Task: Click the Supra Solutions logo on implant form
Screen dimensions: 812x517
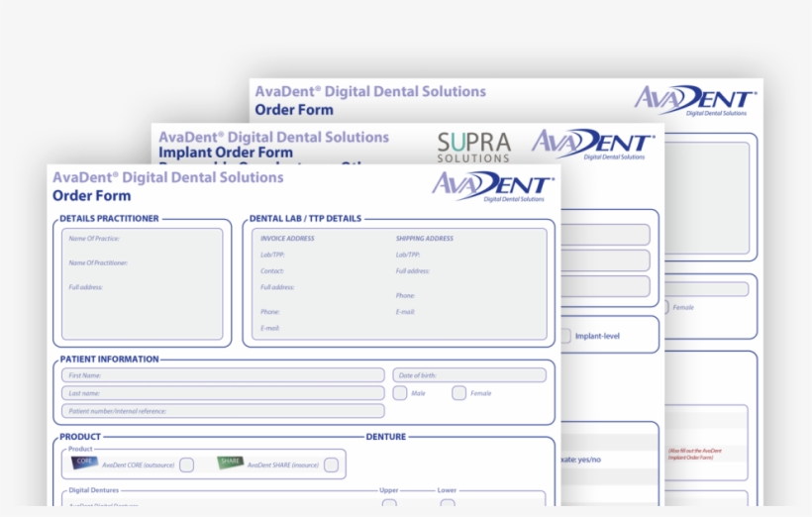Action: click(474, 148)
